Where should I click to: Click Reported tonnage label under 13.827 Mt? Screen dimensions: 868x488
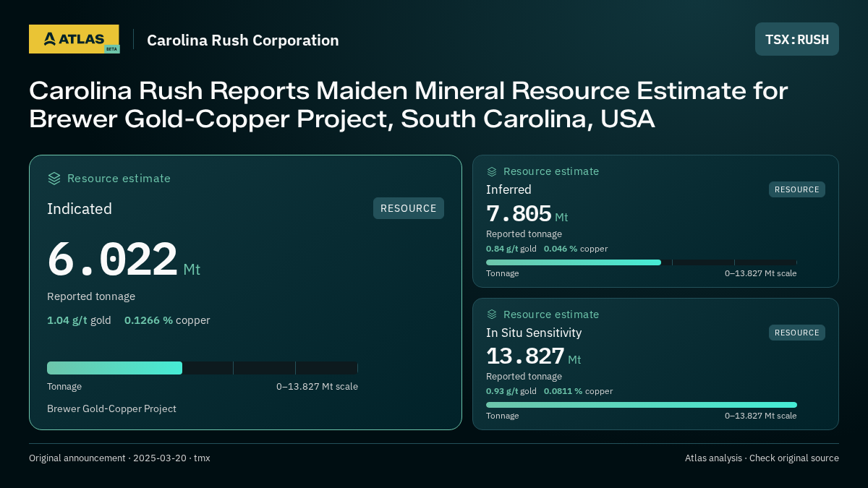click(524, 377)
